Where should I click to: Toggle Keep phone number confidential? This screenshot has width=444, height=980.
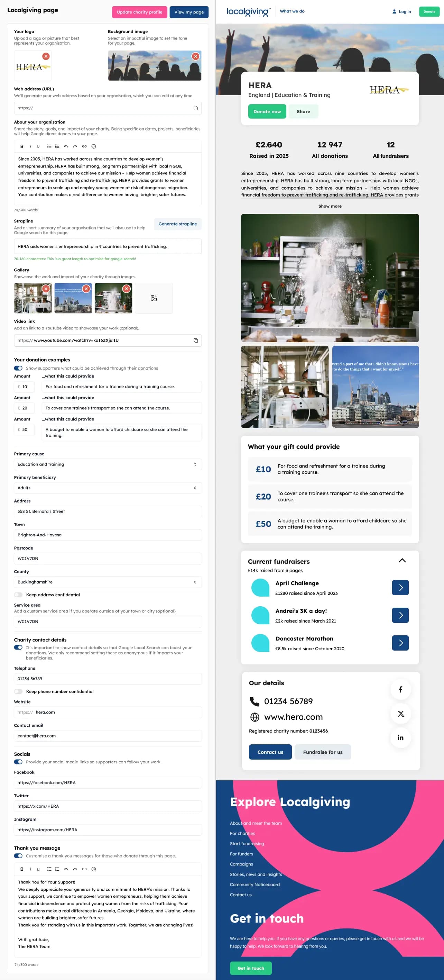pos(18,692)
